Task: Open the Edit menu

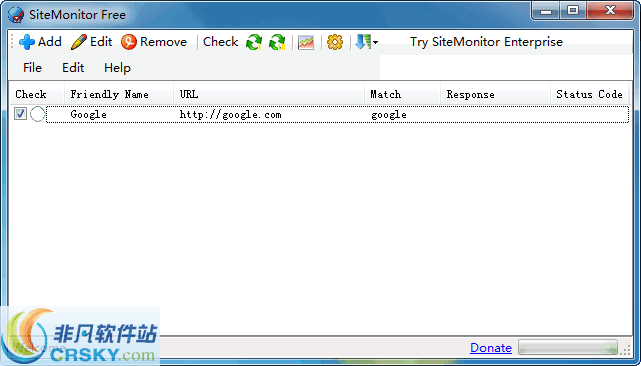Action: 73,68
